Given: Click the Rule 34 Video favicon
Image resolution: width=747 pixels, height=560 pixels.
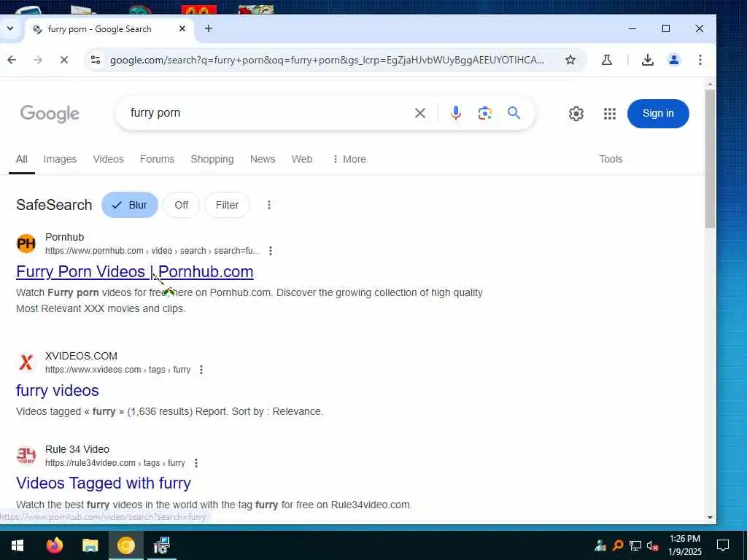Looking at the screenshot, I should 26,456.
